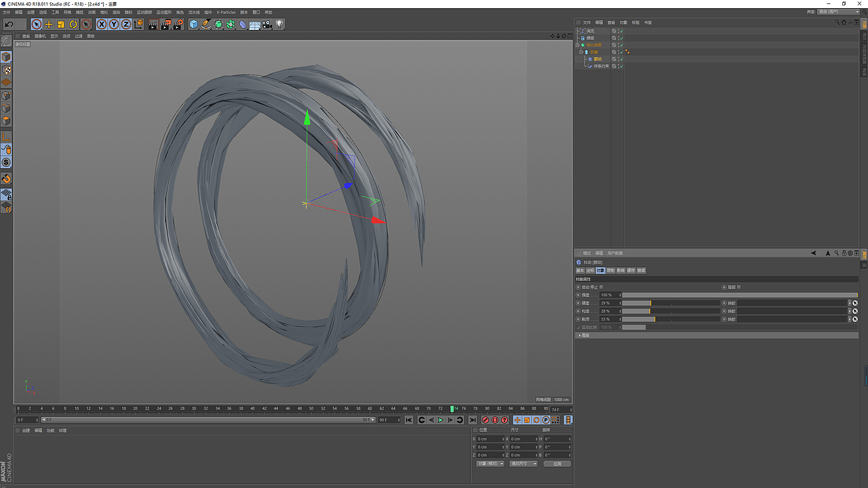Open the 窗口 menu
The height and width of the screenshot is (488, 868).
coord(256,12)
